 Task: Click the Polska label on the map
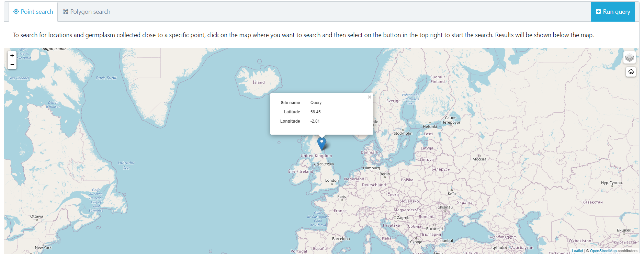407,180
